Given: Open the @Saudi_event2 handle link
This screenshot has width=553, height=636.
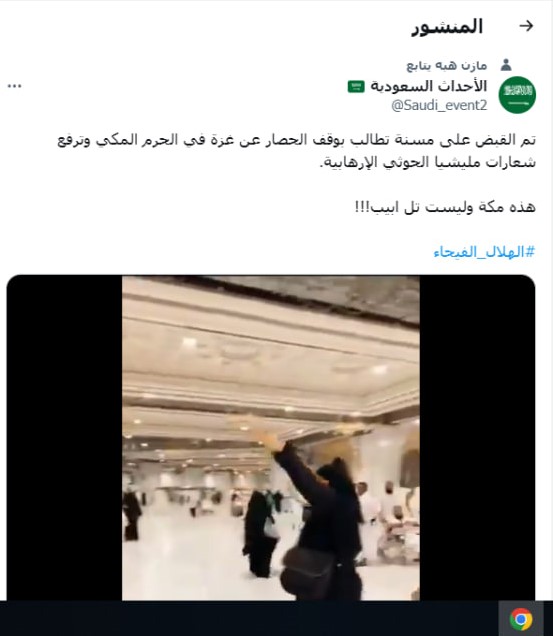Looking at the screenshot, I should pos(439,105).
